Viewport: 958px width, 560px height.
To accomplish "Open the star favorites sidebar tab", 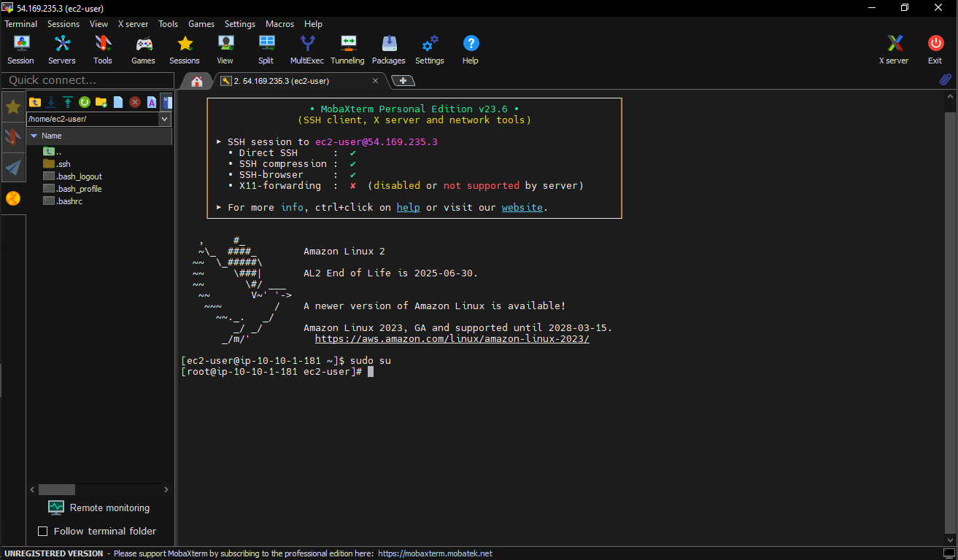I will click(13, 107).
